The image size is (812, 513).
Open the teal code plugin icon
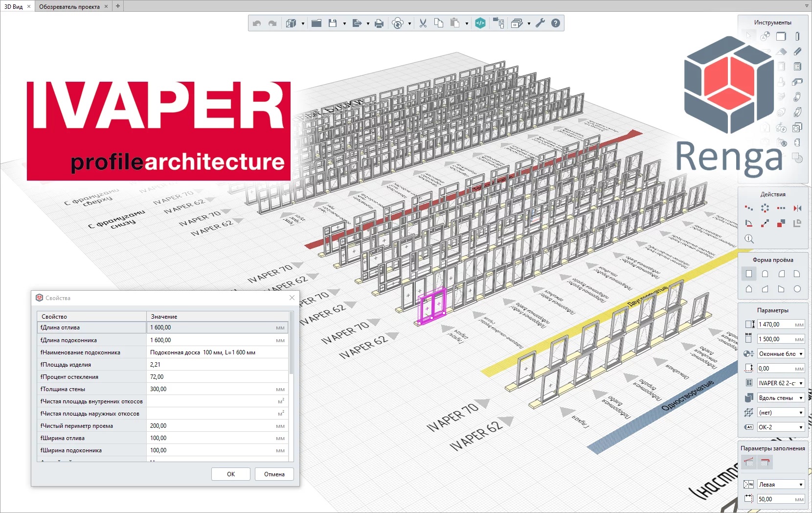pyautogui.click(x=480, y=23)
